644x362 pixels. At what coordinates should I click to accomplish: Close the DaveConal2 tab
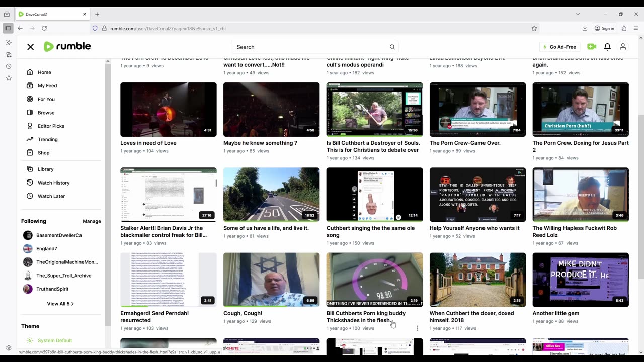pyautogui.click(x=85, y=14)
